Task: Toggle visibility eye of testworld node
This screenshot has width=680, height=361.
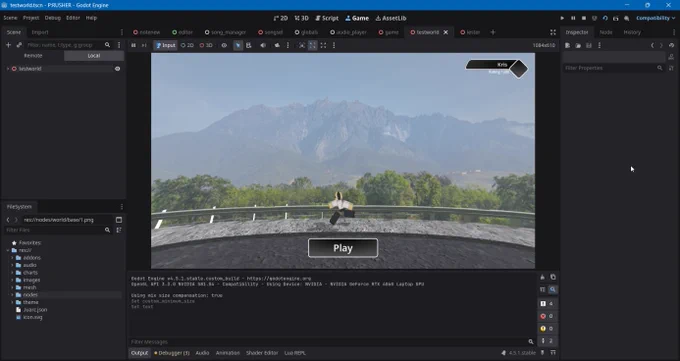Action: tap(118, 69)
